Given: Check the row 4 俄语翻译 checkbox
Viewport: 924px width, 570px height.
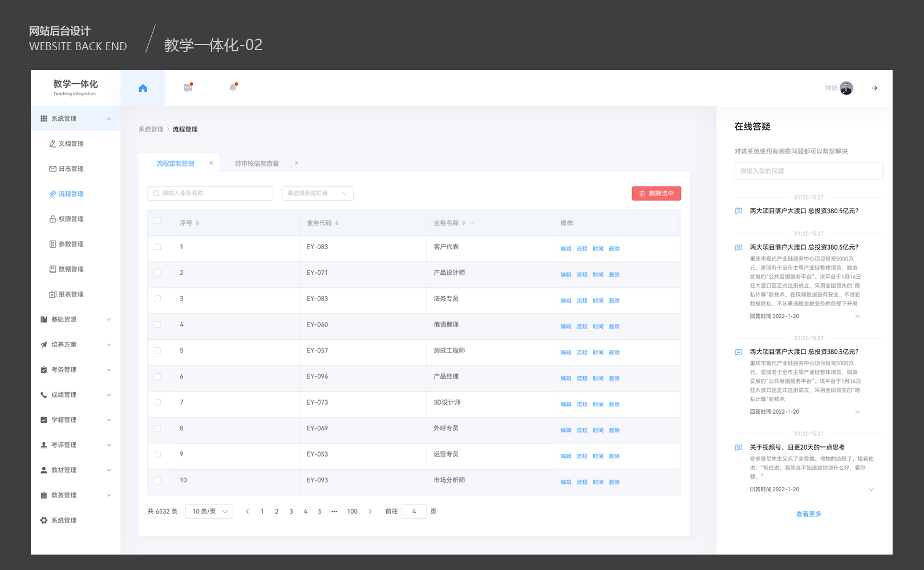Looking at the screenshot, I should coord(158,324).
